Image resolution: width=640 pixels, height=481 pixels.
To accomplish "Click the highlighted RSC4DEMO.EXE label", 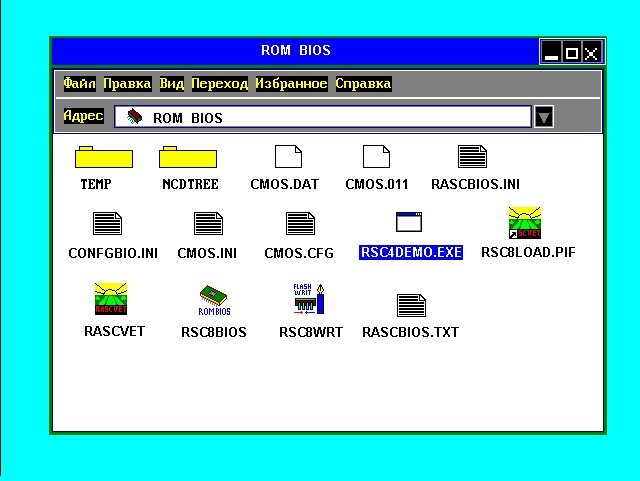I will click(x=411, y=252).
